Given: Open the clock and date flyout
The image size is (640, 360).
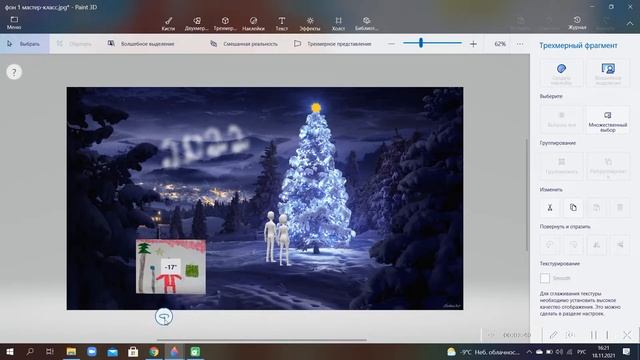Looking at the screenshot, I should [x=603, y=351].
